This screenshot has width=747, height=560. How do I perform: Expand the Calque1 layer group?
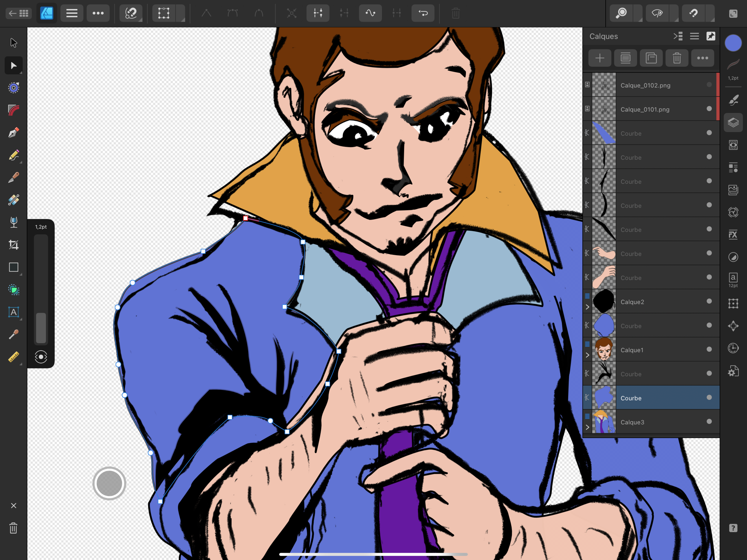[587, 355]
